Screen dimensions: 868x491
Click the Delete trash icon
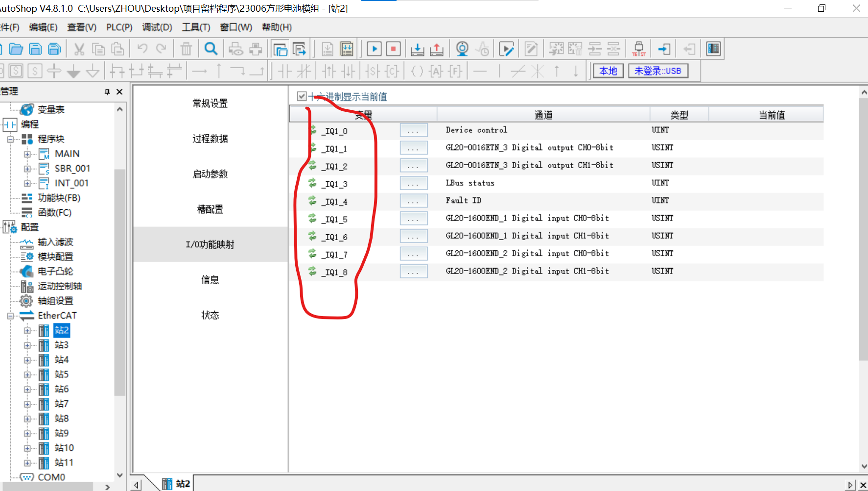click(186, 49)
